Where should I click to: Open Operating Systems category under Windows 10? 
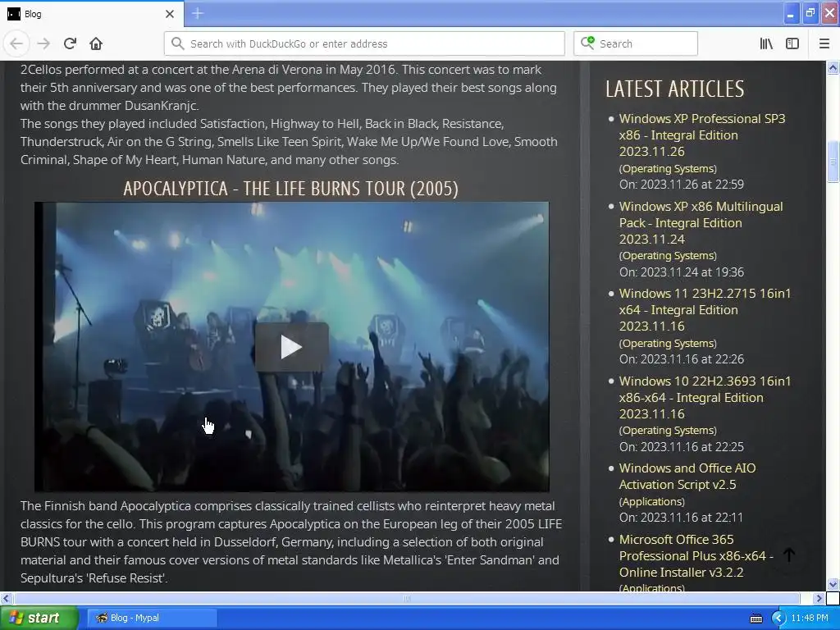668,431
